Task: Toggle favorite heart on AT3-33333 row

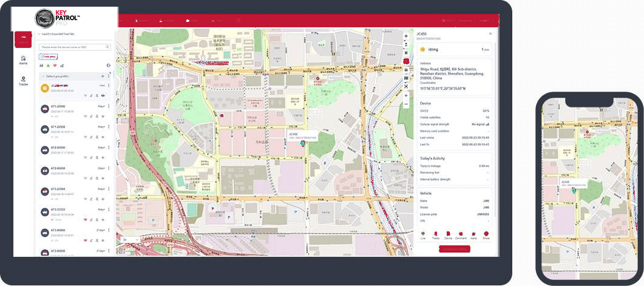Action: point(86,219)
